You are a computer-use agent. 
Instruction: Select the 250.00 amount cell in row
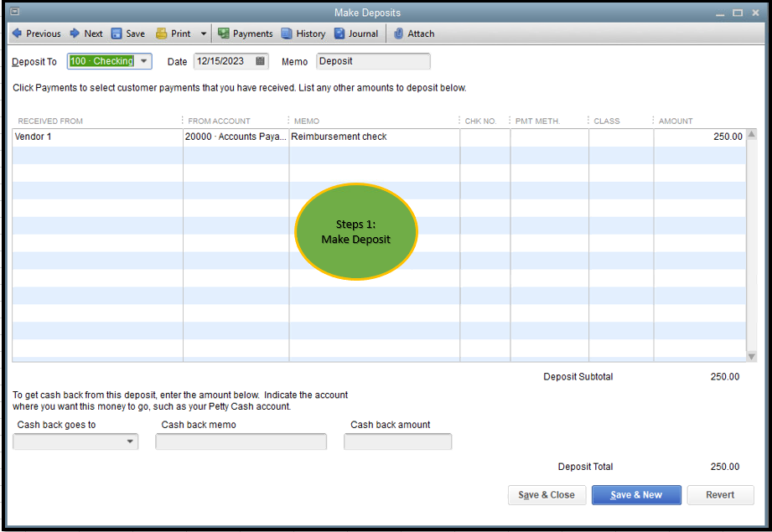[x=700, y=137]
